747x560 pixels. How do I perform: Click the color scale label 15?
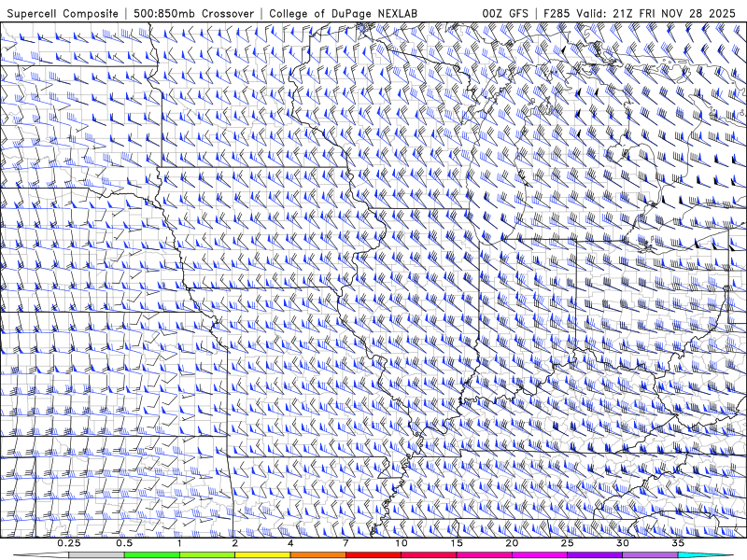point(457,543)
